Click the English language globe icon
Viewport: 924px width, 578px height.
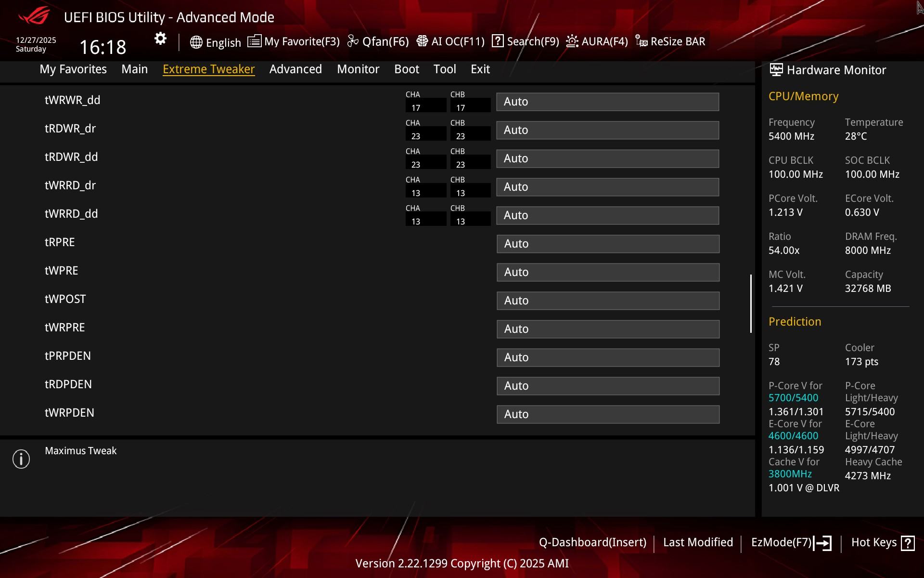(196, 42)
